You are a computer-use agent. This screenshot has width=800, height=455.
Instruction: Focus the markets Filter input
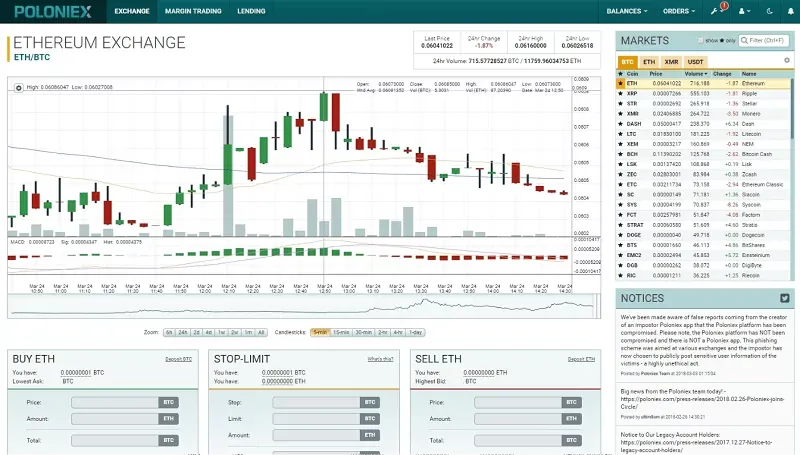click(x=765, y=40)
